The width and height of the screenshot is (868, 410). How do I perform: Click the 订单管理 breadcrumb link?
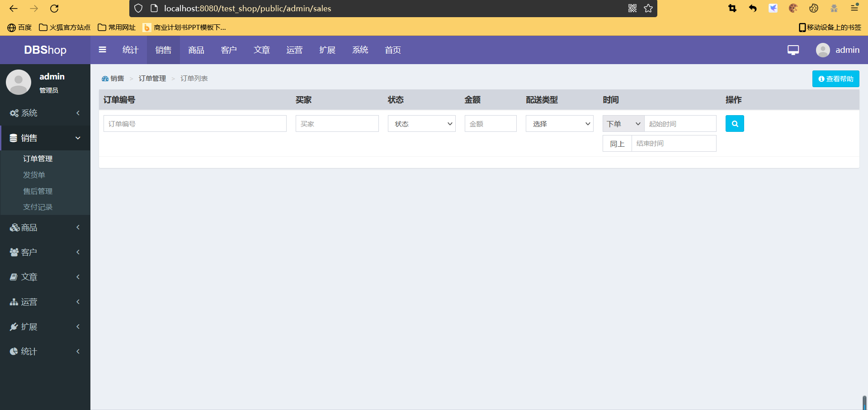152,79
